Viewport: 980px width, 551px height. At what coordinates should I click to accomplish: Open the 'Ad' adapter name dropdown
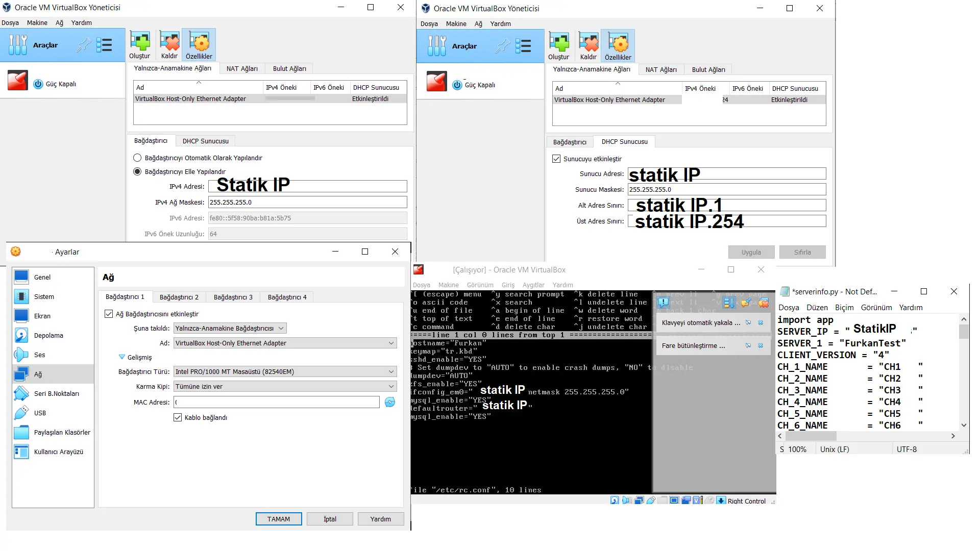click(285, 343)
